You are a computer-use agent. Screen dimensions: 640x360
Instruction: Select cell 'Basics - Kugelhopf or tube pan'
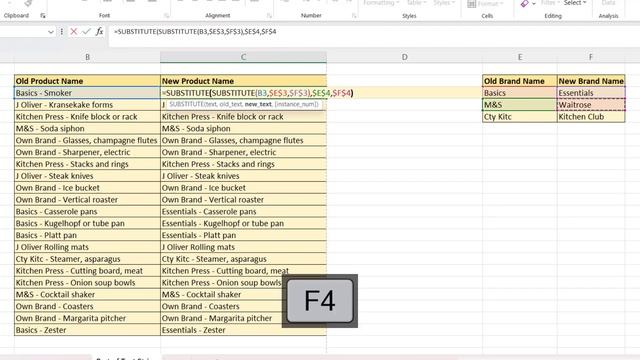point(87,223)
